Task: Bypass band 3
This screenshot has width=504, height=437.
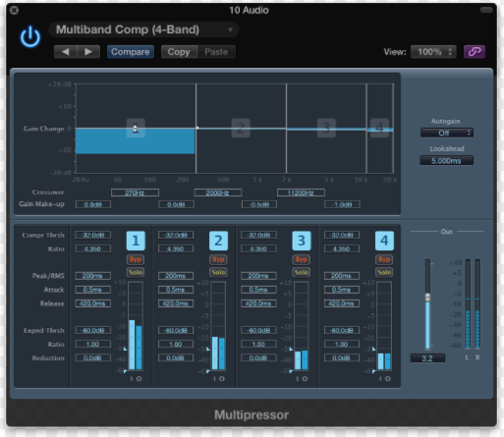Action: (x=302, y=259)
